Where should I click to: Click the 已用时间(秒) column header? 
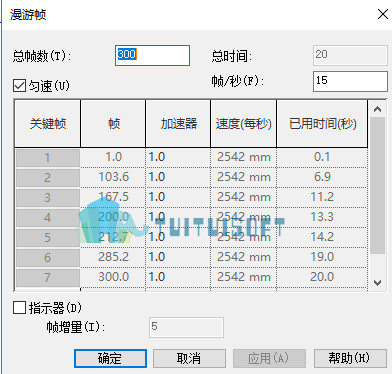322,124
